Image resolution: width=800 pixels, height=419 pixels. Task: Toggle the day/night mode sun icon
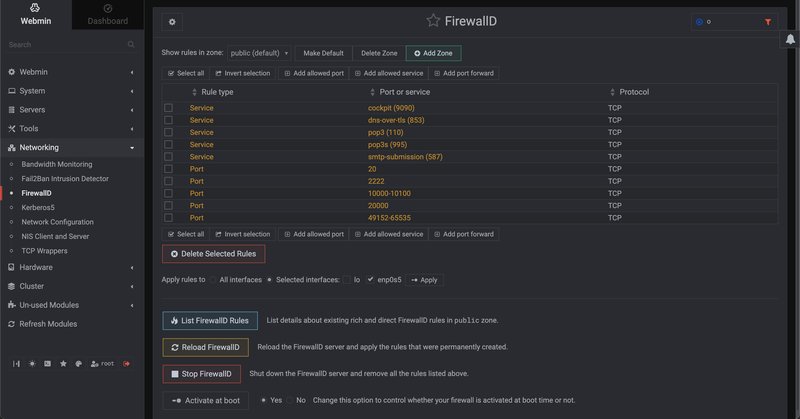(31, 364)
